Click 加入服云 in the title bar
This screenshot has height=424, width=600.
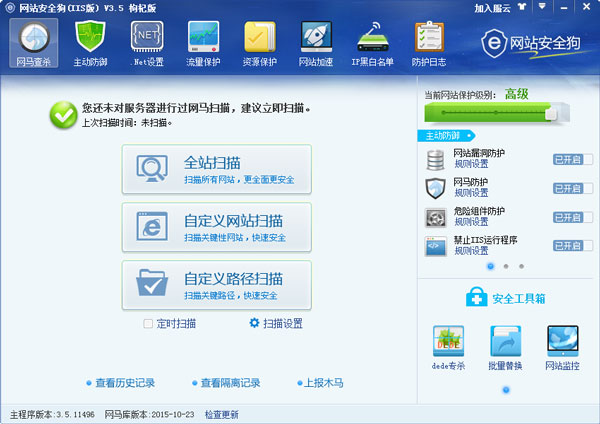(x=492, y=8)
